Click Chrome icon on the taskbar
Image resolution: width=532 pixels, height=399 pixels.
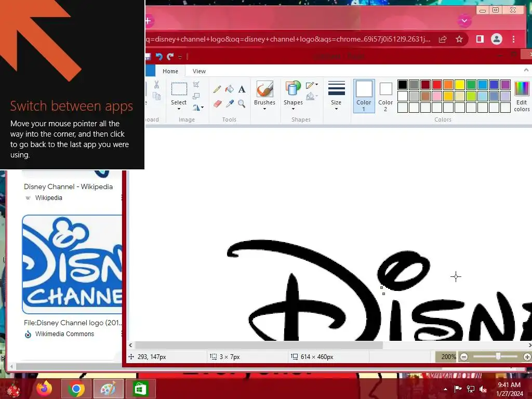(x=76, y=389)
